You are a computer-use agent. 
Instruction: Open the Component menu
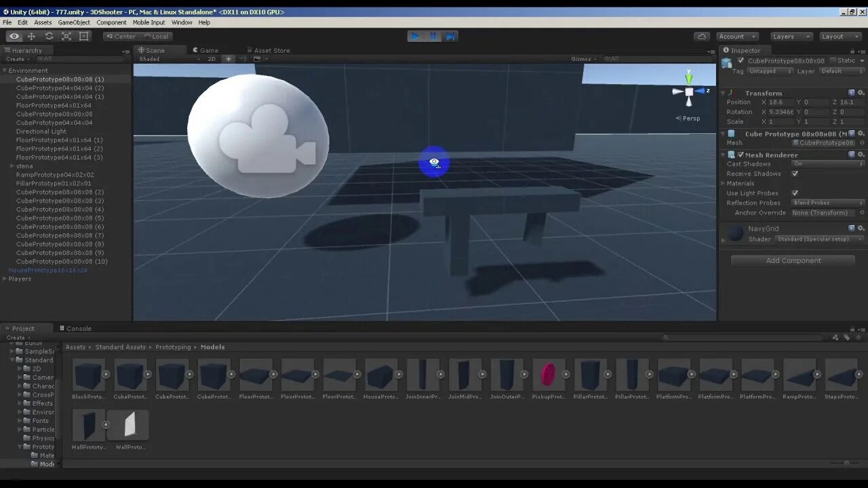(111, 22)
